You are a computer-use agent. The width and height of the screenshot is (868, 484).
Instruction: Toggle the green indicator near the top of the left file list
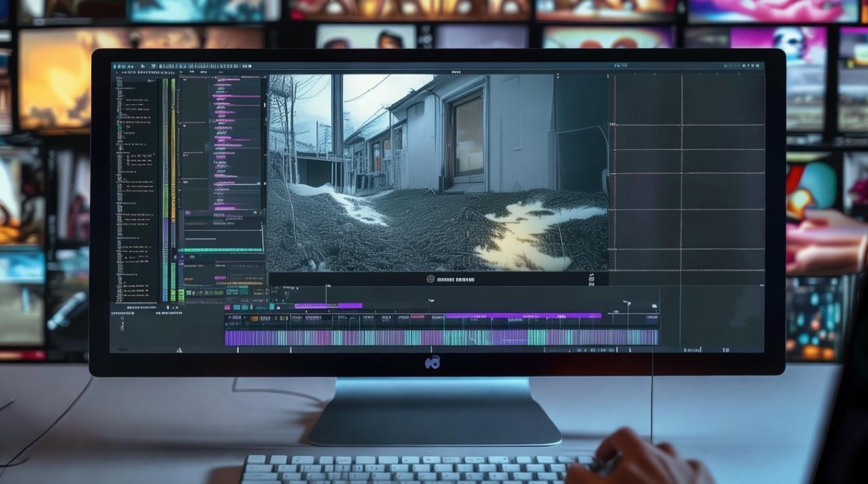point(119,81)
